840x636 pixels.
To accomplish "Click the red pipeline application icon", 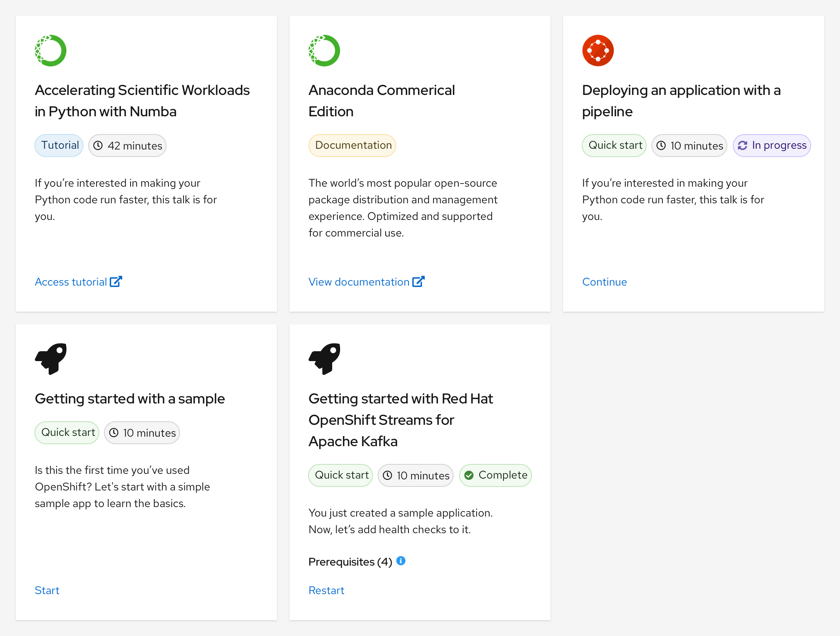I will [598, 51].
